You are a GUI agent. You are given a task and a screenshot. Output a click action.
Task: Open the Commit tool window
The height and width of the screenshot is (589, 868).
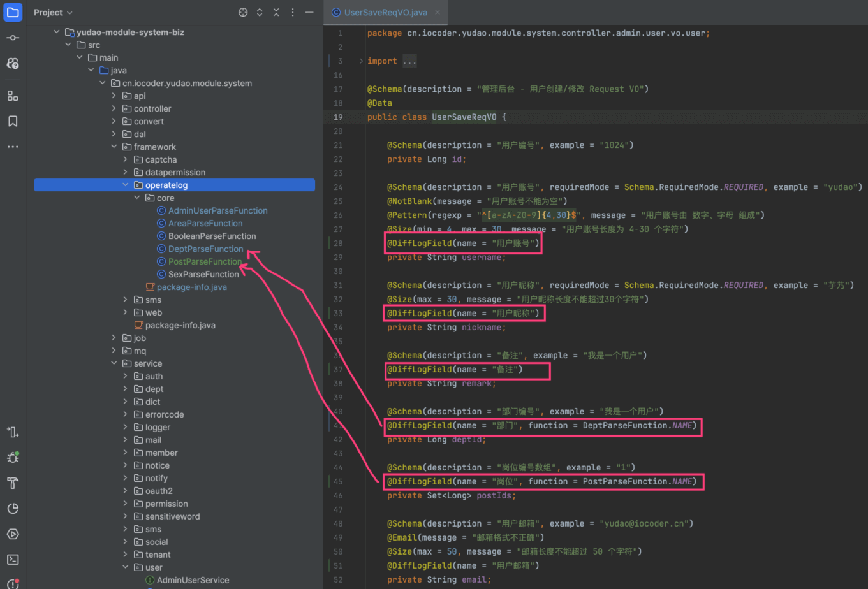13,38
